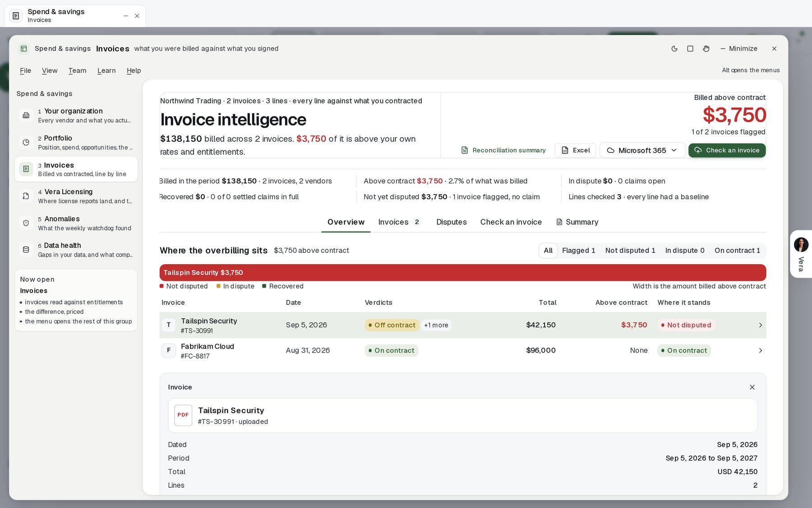Click the Recovered green legend swatch
This screenshot has width=812, height=508.
coord(264,286)
